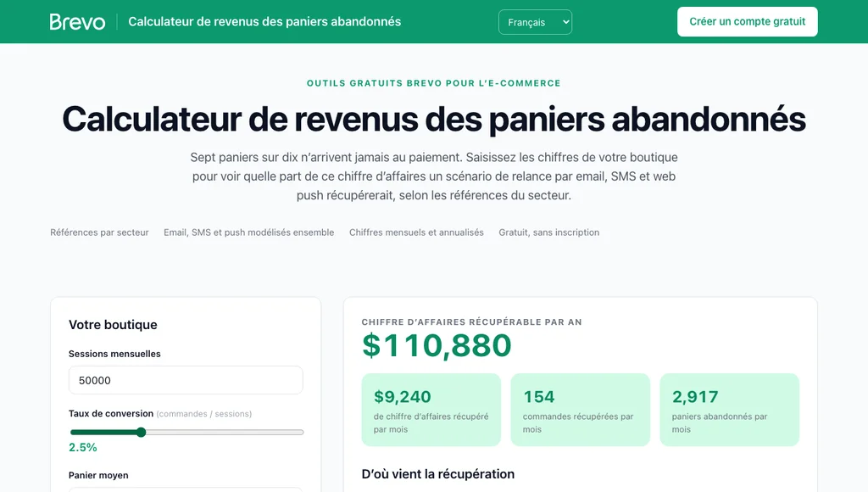Screen dimensions: 868x492
Task: Click the (commandes / sessions) hint text
Action: 204,414
